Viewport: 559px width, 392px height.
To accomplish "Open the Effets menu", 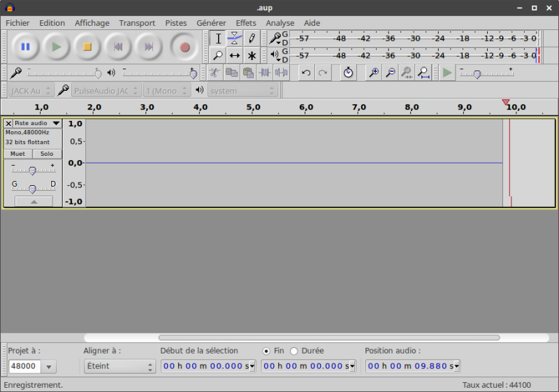I will 246,23.
